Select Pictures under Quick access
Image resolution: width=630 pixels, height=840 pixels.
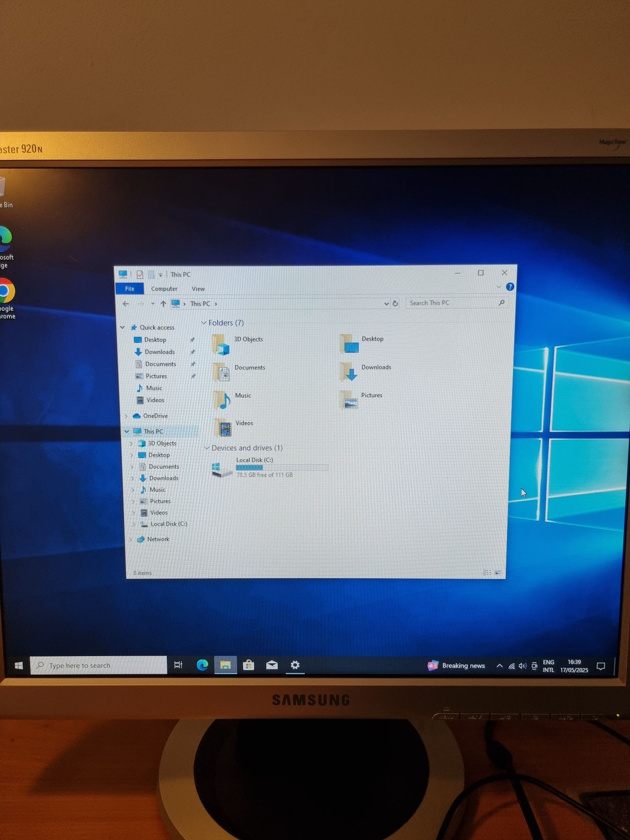point(156,376)
